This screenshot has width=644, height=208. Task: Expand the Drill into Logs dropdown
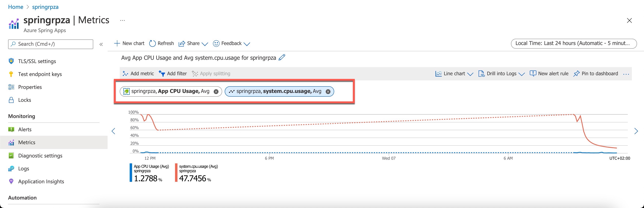pyautogui.click(x=501, y=74)
